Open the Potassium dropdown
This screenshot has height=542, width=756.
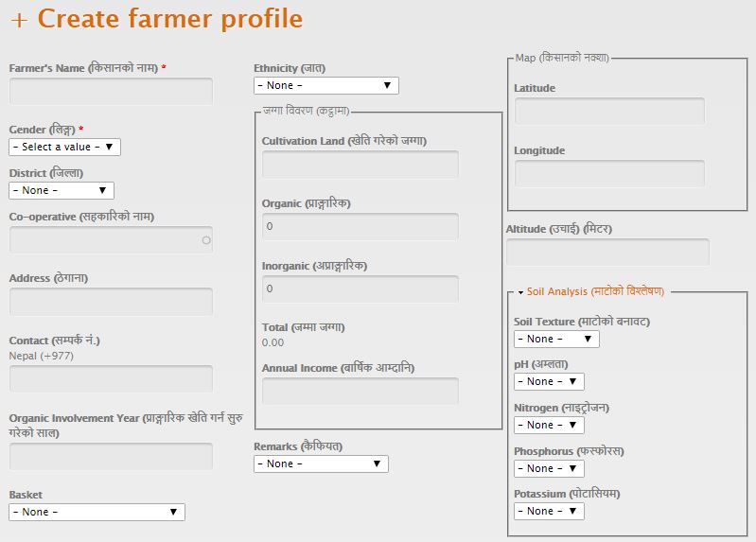pyautogui.click(x=549, y=511)
